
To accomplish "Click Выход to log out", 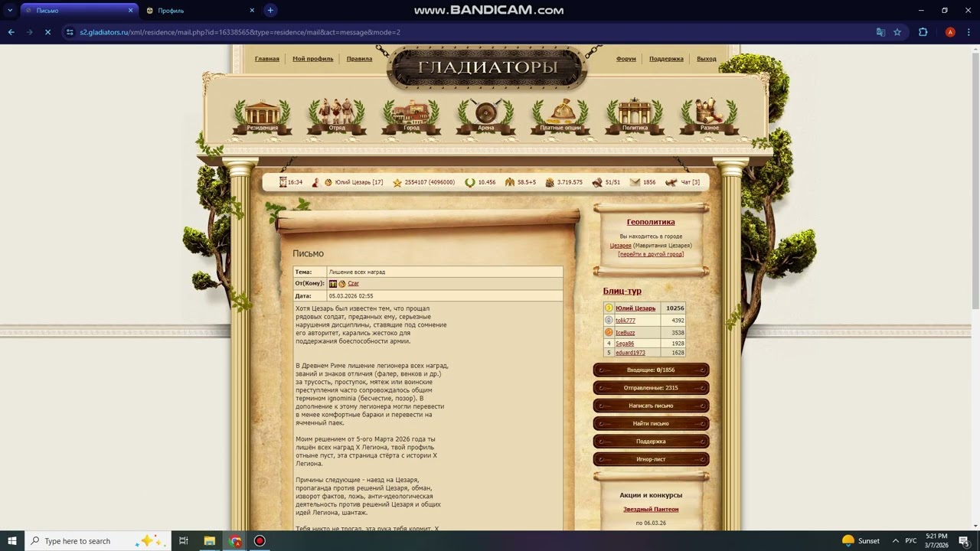I will (707, 58).
